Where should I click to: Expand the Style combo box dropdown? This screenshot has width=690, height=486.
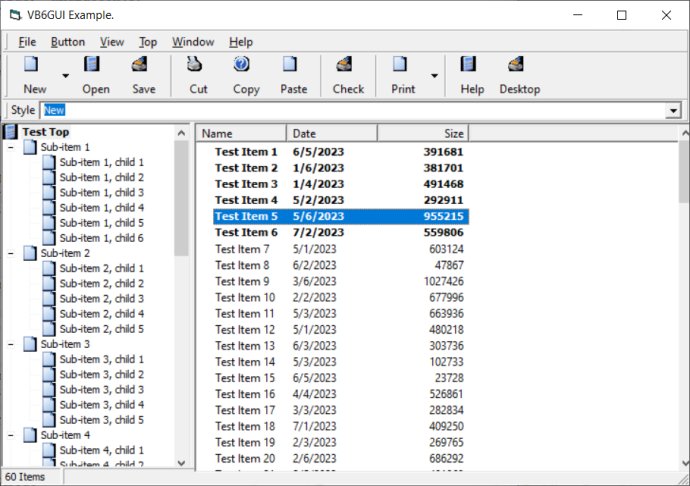point(673,110)
